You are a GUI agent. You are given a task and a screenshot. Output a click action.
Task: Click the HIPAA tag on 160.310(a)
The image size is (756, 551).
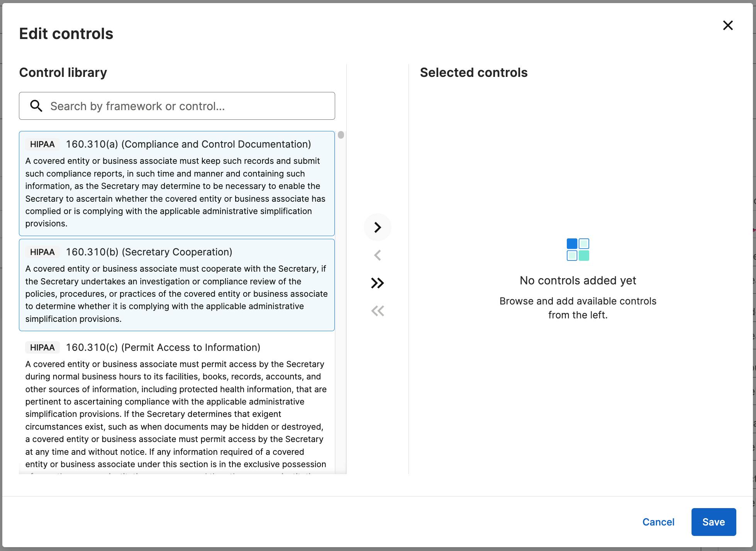tap(42, 144)
